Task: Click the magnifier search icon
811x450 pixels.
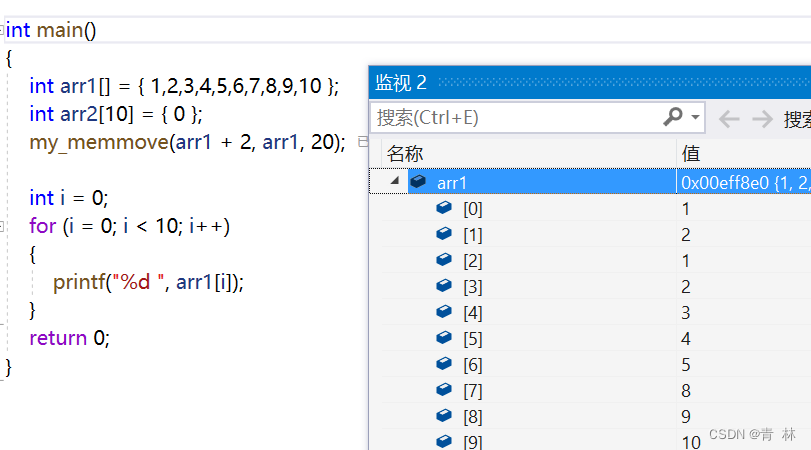Action: click(673, 117)
